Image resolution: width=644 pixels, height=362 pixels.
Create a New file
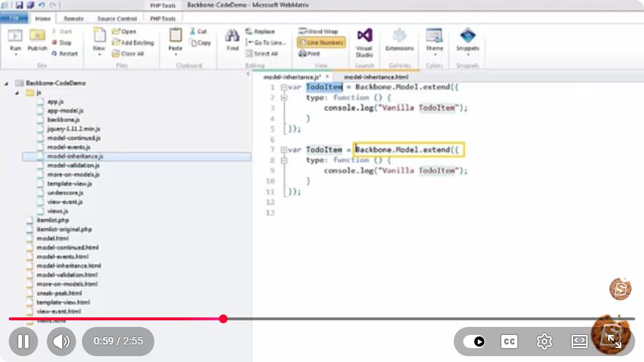(x=100, y=40)
